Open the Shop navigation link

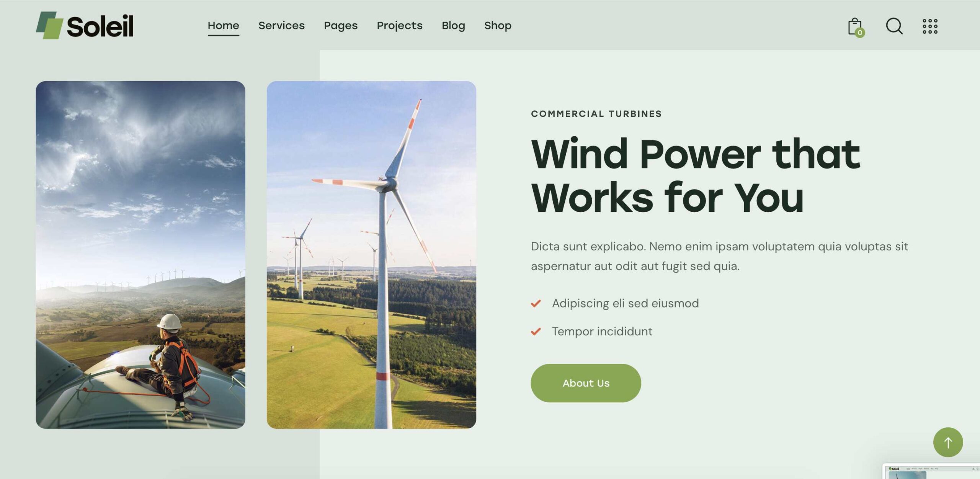(498, 26)
